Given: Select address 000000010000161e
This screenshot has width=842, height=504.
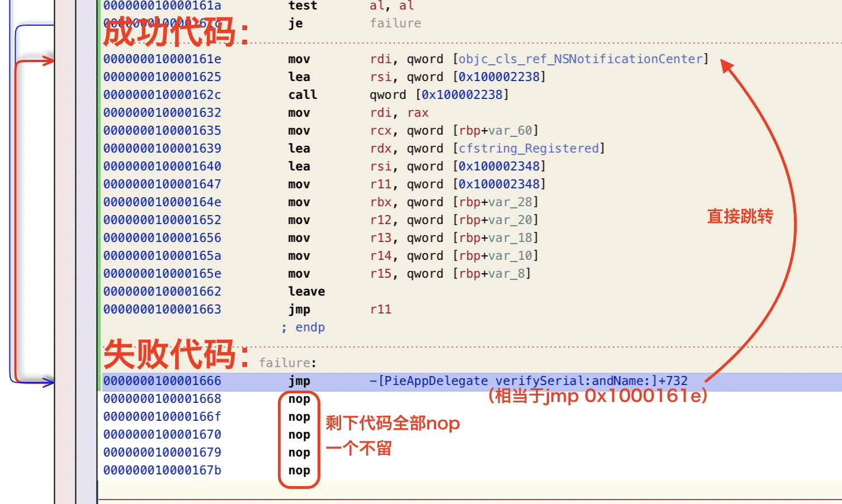Looking at the screenshot, I should (x=162, y=59).
